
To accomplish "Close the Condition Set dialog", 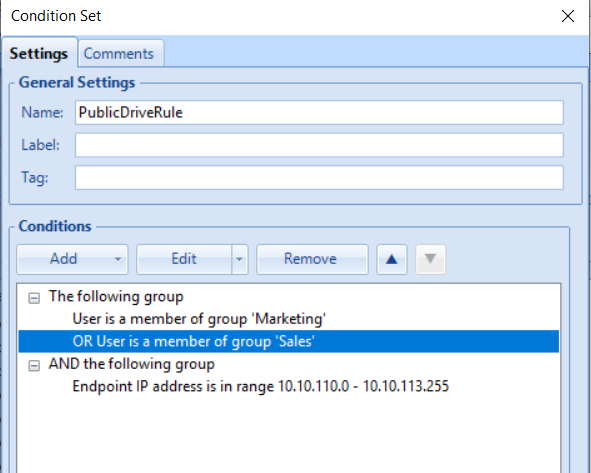I will 568,16.
